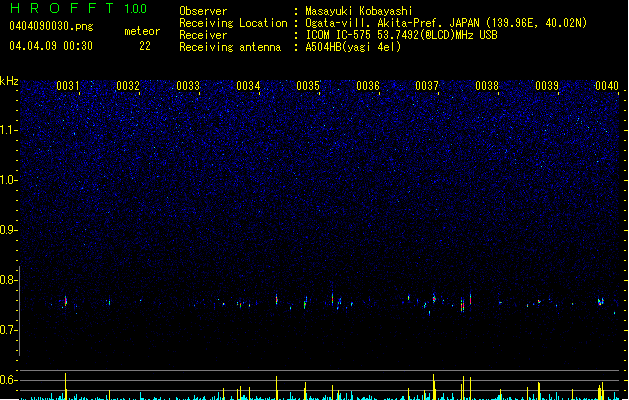The width and height of the screenshot is (629, 400).
Task: Click the Receiving antenna label
Action: 230,47
